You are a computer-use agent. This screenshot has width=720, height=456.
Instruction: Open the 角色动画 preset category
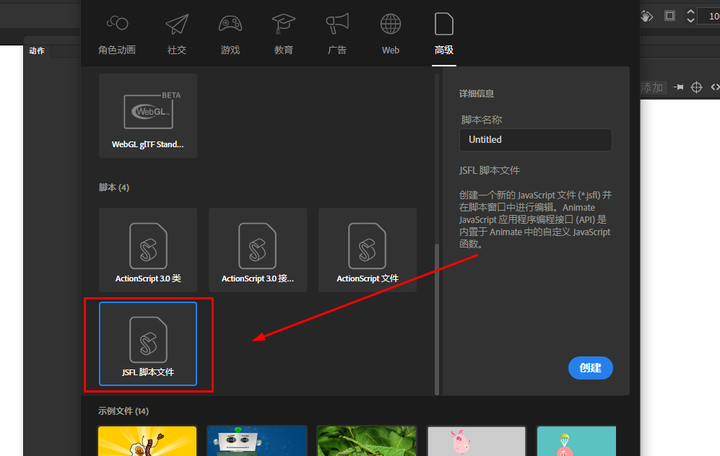point(117,35)
